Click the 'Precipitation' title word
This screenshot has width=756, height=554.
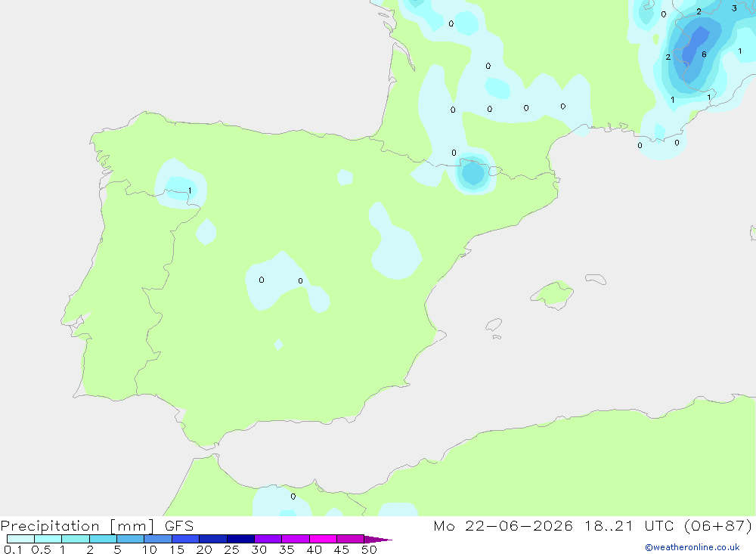click(x=50, y=525)
